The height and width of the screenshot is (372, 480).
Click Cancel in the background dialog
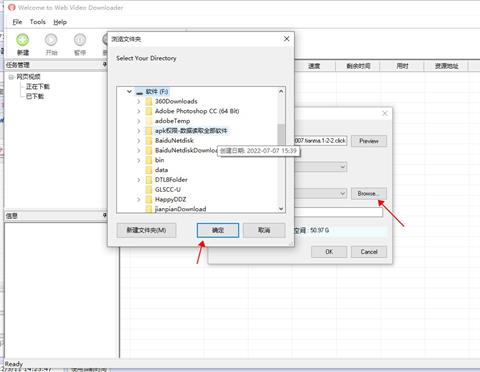pos(369,252)
